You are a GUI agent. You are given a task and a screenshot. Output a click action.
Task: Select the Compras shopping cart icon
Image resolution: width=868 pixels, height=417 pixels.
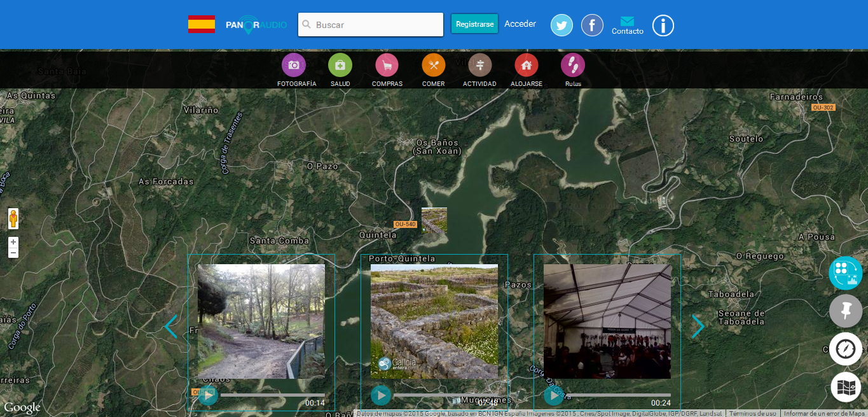(x=387, y=65)
